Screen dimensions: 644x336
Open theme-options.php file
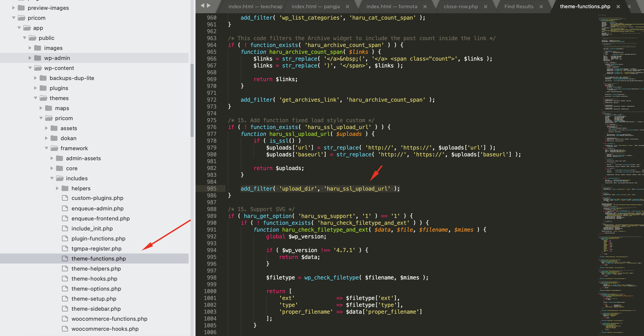(x=96, y=289)
